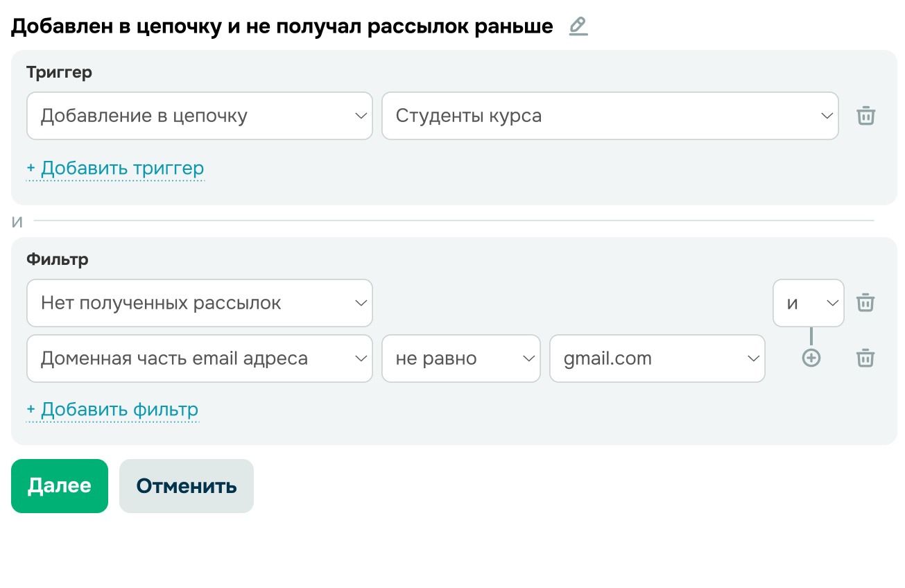
Task: Open the 'gmail.com' value dropdown
Action: tap(657, 358)
